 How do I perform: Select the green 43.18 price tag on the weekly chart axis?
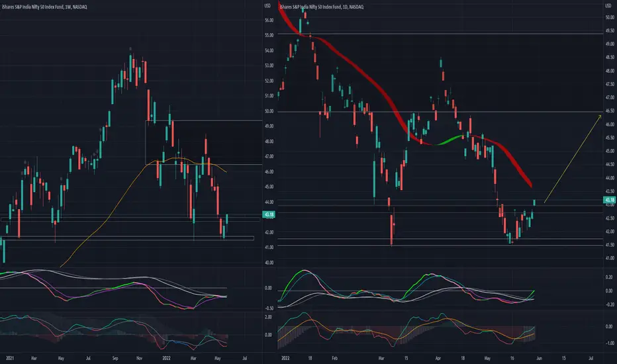pos(269,214)
